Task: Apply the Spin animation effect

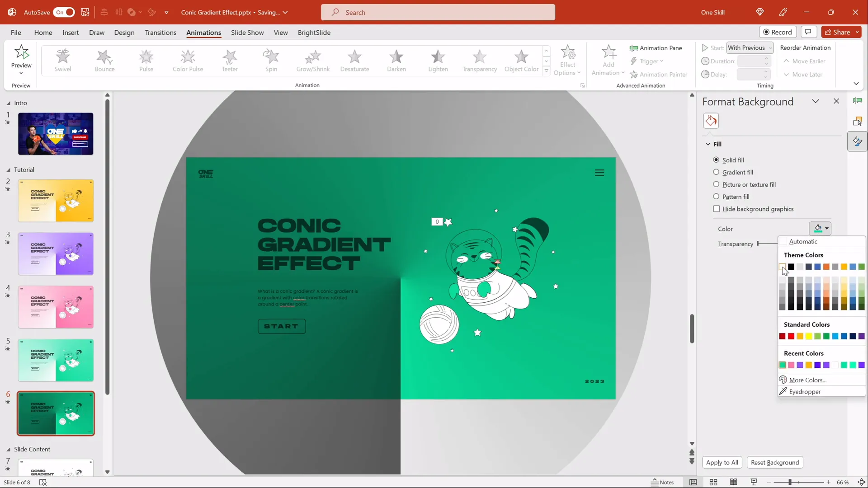Action: pyautogui.click(x=271, y=61)
